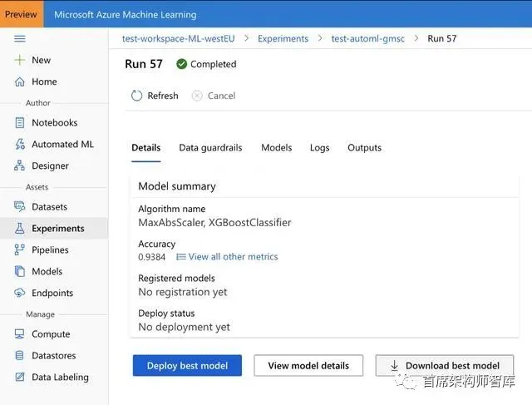Screen dimensions: 532x405
Task: Open Notebooks from the sidebar
Action: (55, 122)
